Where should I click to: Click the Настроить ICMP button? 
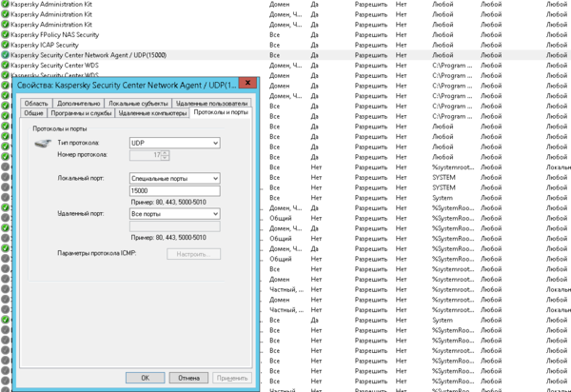click(194, 254)
